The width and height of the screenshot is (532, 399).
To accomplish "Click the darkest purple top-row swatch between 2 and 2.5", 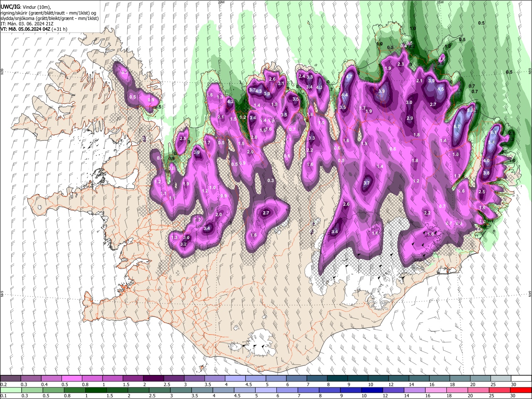I will point(153,379).
